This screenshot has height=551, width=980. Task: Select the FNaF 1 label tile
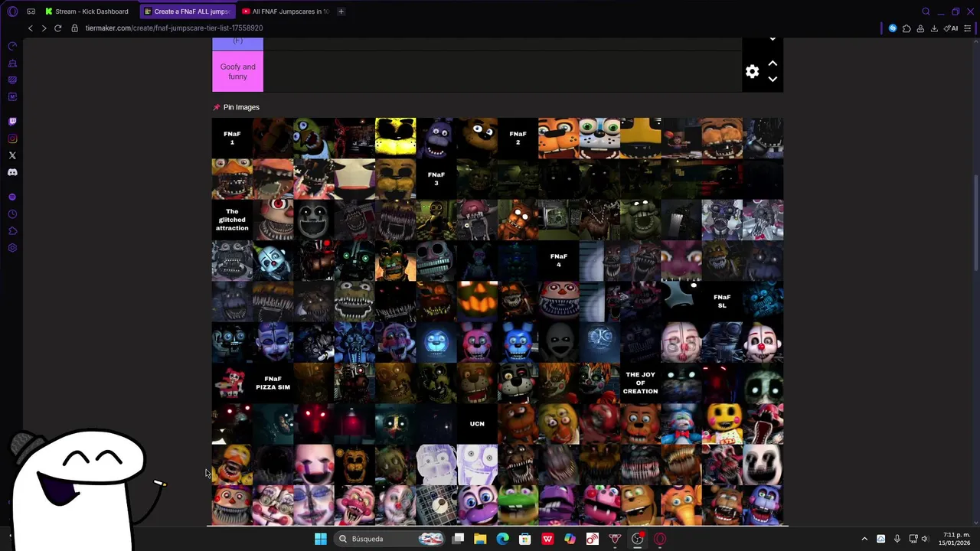pos(232,138)
